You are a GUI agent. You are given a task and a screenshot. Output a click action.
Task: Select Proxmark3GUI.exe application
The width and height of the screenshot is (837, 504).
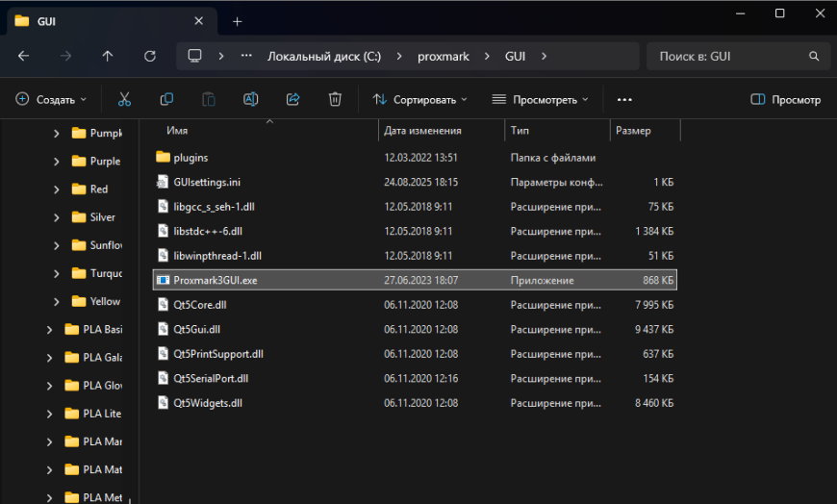[415, 280]
